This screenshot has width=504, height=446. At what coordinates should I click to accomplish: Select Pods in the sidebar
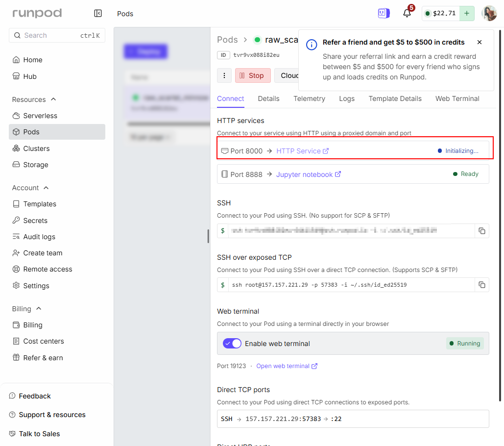[x=57, y=132]
